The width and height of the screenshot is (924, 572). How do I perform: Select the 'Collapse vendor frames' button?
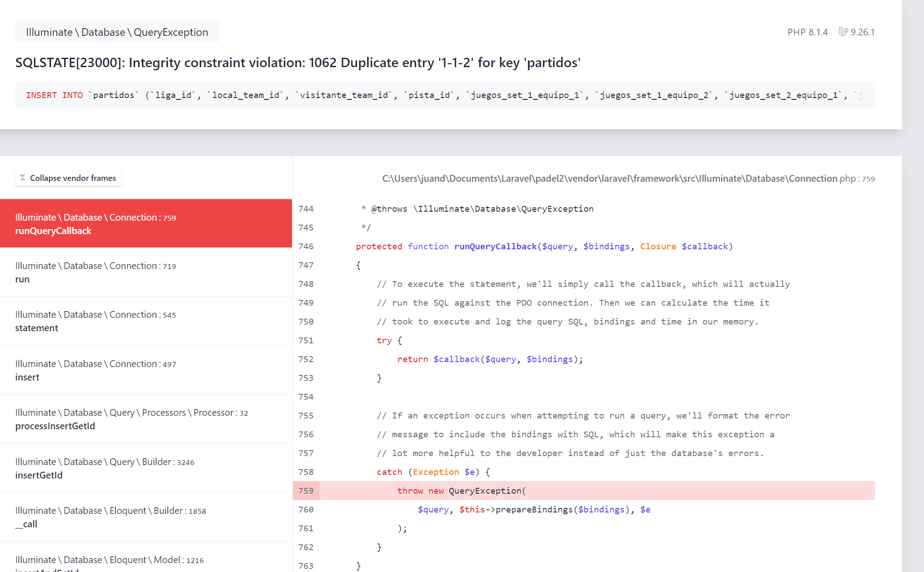[68, 178]
